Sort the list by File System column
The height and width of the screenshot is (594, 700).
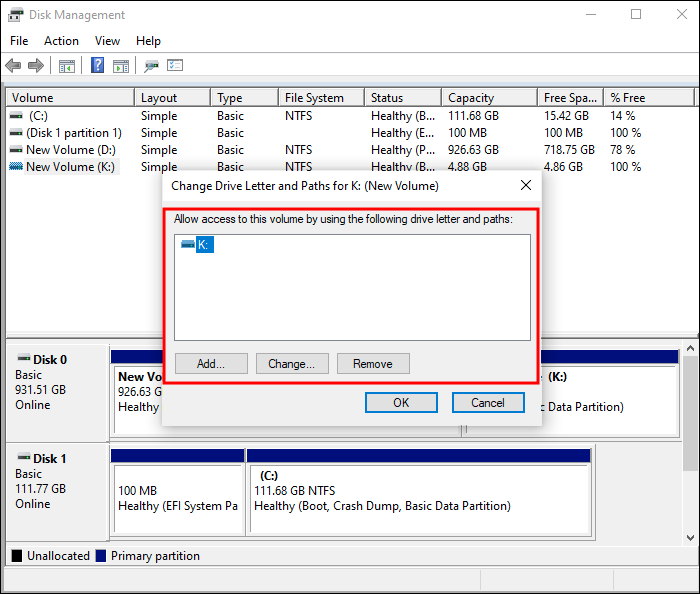321,98
